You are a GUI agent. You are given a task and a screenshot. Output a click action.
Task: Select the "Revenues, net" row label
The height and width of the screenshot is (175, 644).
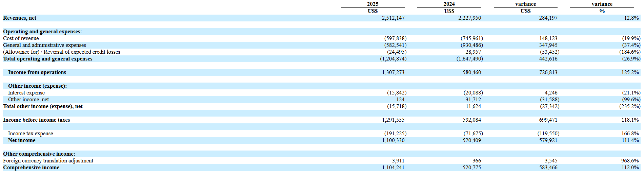point(20,18)
